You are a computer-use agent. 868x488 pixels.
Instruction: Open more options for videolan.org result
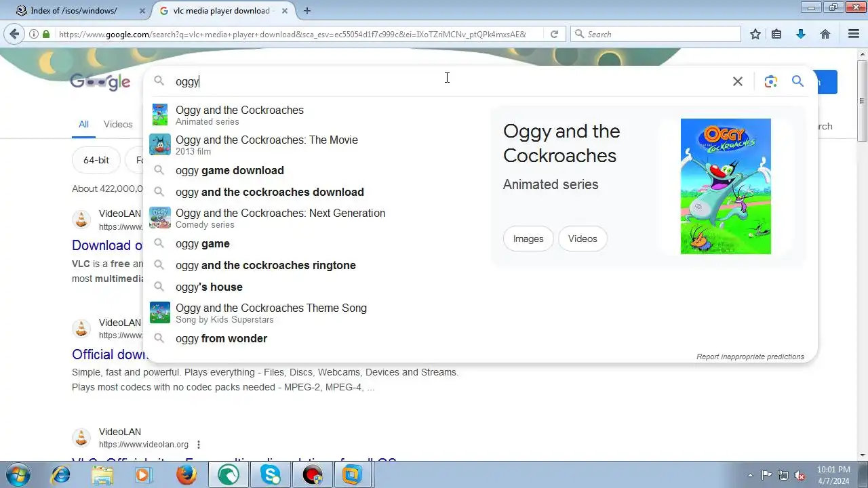(x=199, y=445)
